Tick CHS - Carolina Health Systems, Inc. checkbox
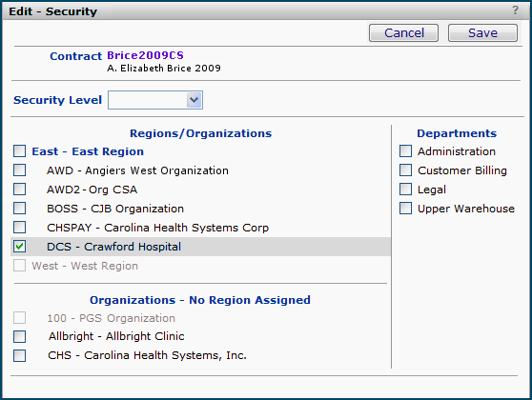 19,355
